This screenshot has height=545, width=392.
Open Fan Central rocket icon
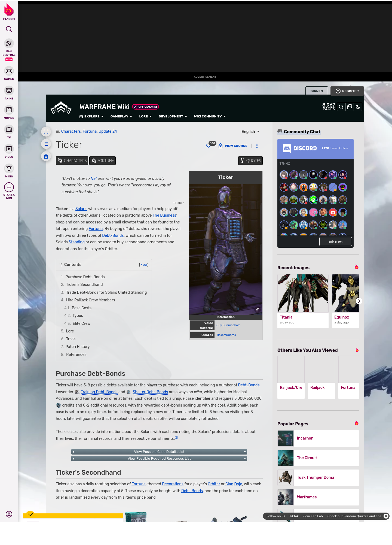9,43
